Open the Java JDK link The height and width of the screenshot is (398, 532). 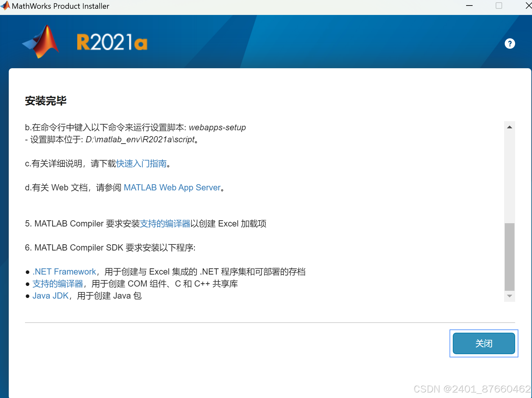click(x=50, y=296)
